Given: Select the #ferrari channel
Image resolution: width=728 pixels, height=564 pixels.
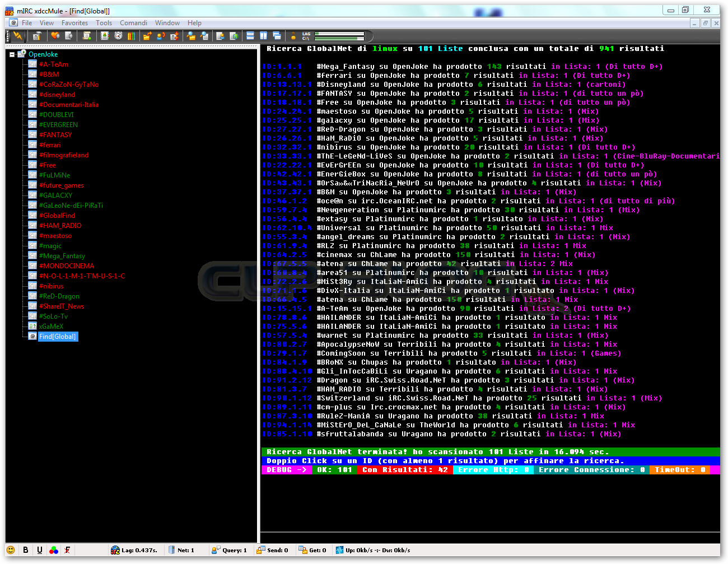Looking at the screenshot, I should click(50, 145).
